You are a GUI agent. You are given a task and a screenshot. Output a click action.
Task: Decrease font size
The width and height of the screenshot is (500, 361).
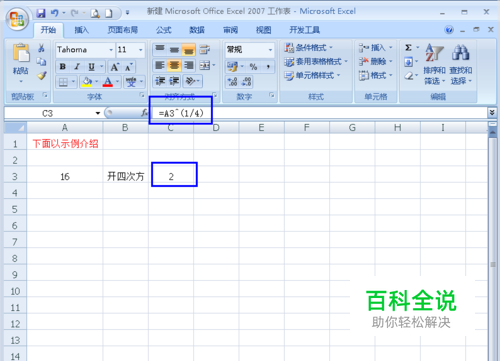click(x=128, y=67)
